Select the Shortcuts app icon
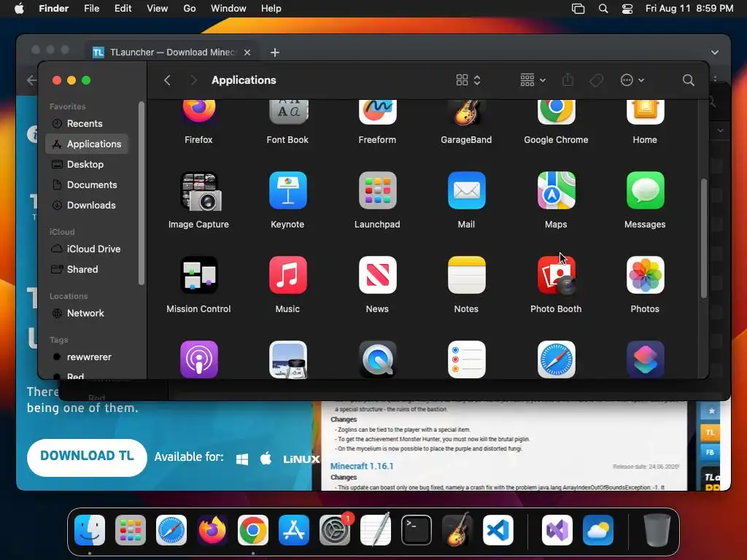Image resolution: width=747 pixels, height=560 pixels. pos(645,359)
